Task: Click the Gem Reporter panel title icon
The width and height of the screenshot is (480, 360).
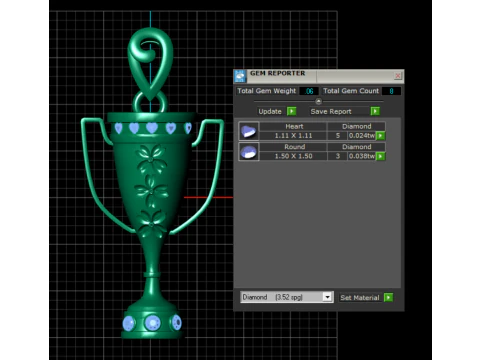Action: click(240, 76)
